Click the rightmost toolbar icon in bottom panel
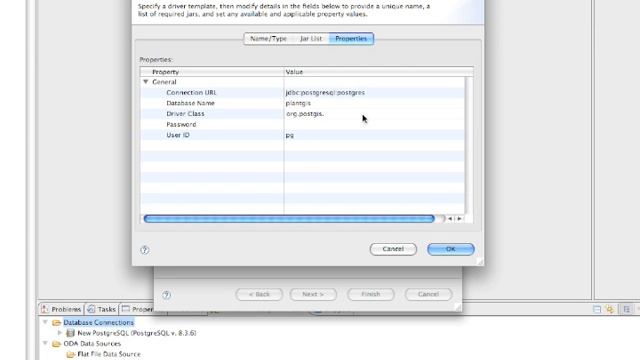The image size is (640, 360). 627,309
